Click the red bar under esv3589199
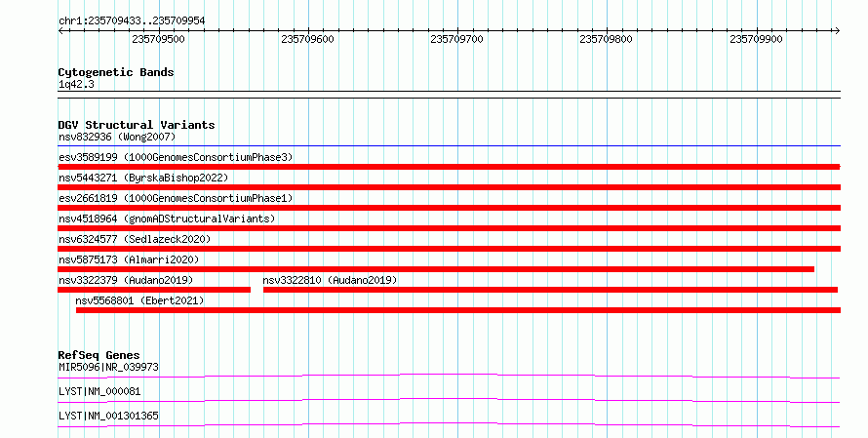The height and width of the screenshot is (438, 868). tap(449, 167)
